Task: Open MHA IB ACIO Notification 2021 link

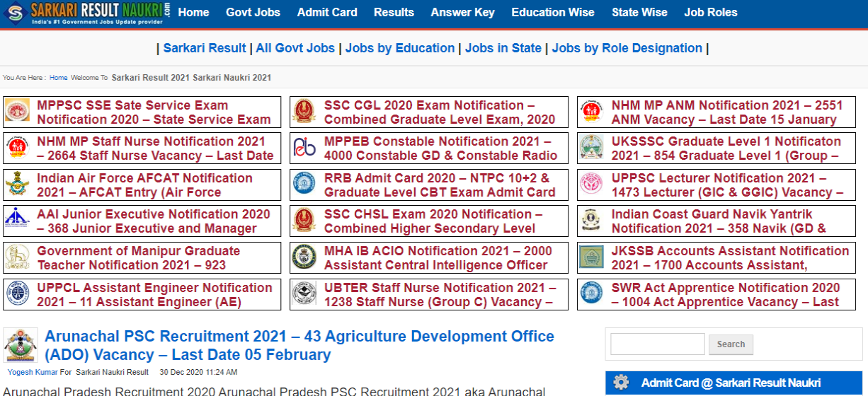Action: click(438, 258)
